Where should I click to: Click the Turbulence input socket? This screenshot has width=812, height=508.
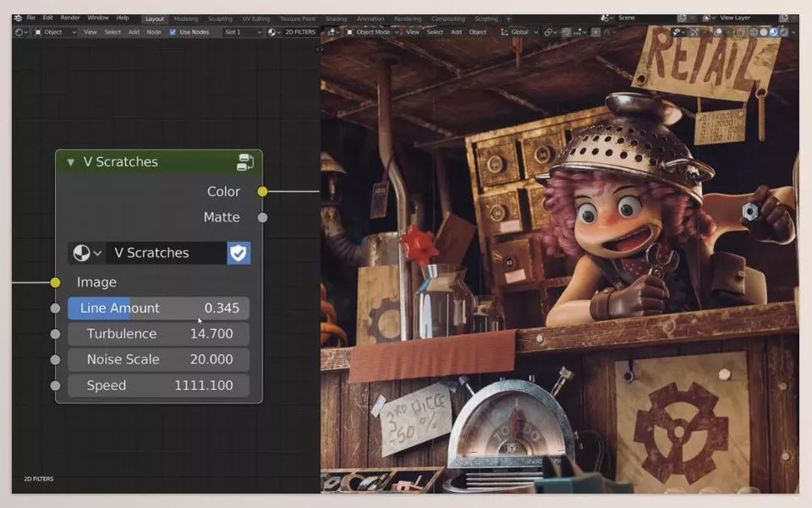coord(56,334)
